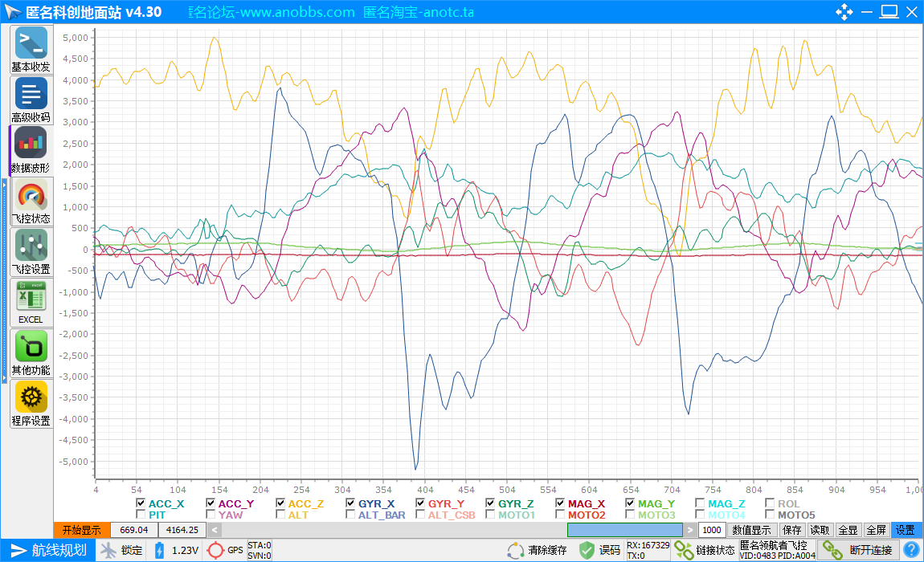924x562 pixels.
Task: Enable the ALT waveform checkbox
Action: (280, 515)
